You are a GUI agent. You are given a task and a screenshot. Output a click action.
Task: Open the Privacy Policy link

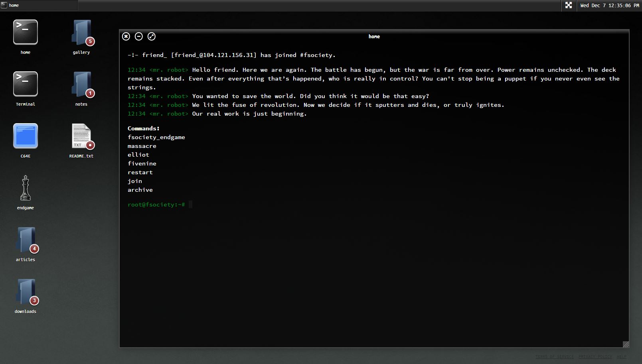595,356
